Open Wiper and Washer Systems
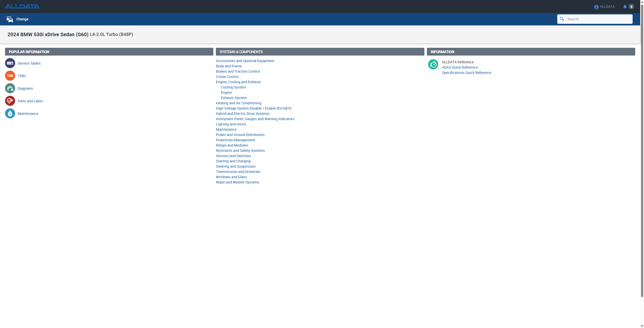Screen dimensions: 644x328 point(237,182)
